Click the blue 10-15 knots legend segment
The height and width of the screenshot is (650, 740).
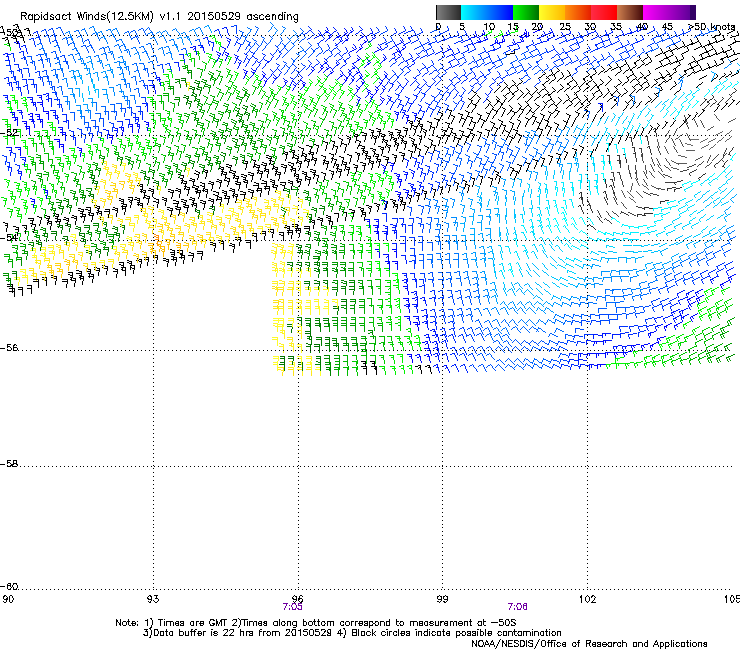coord(500,12)
